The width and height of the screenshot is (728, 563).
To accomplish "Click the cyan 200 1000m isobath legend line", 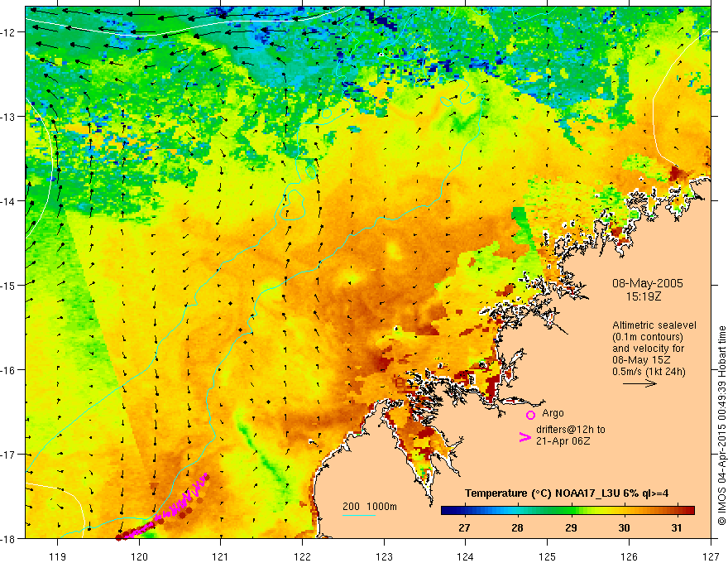I will [358, 515].
